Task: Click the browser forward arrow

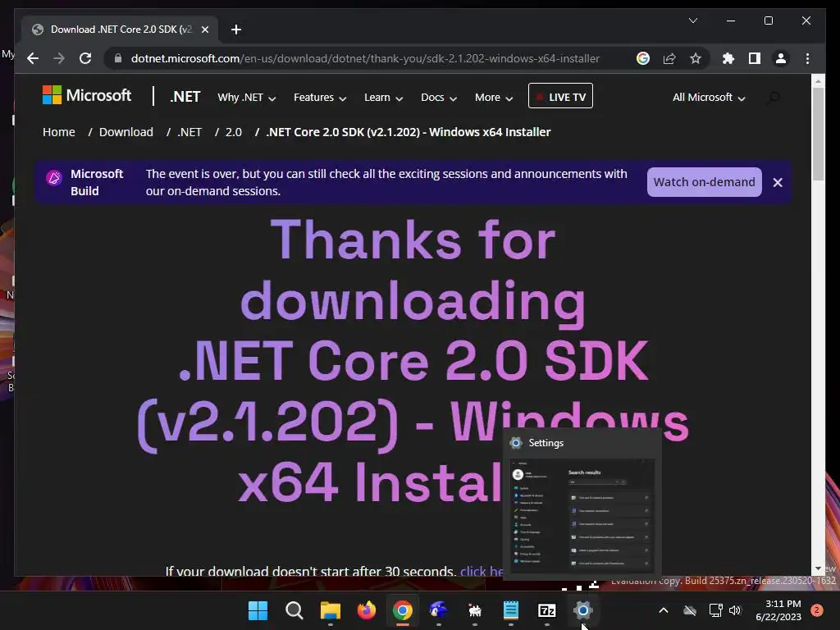Action: [x=59, y=58]
